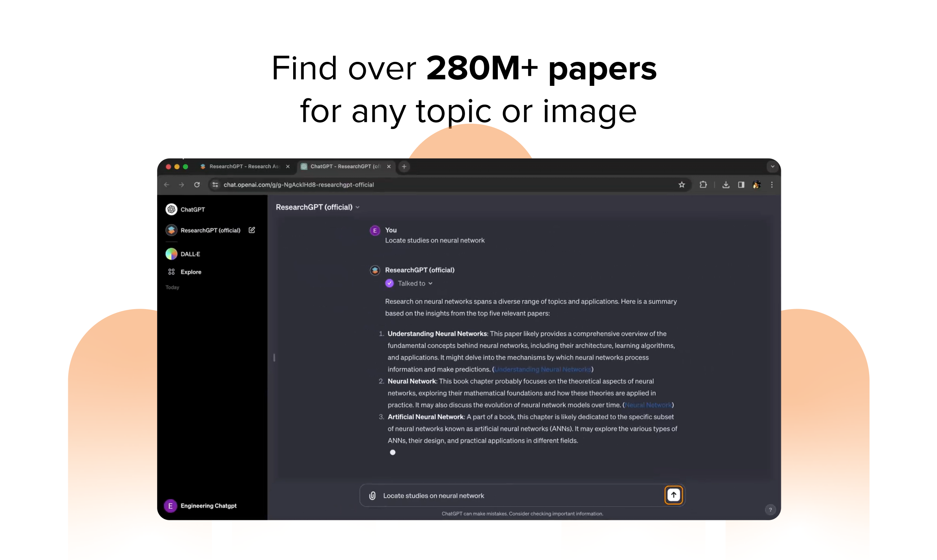Image resolution: width=937 pixels, height=560 pixels.
Task: Open Chrome three-dot menu
Action: click(x=771, y=185)
